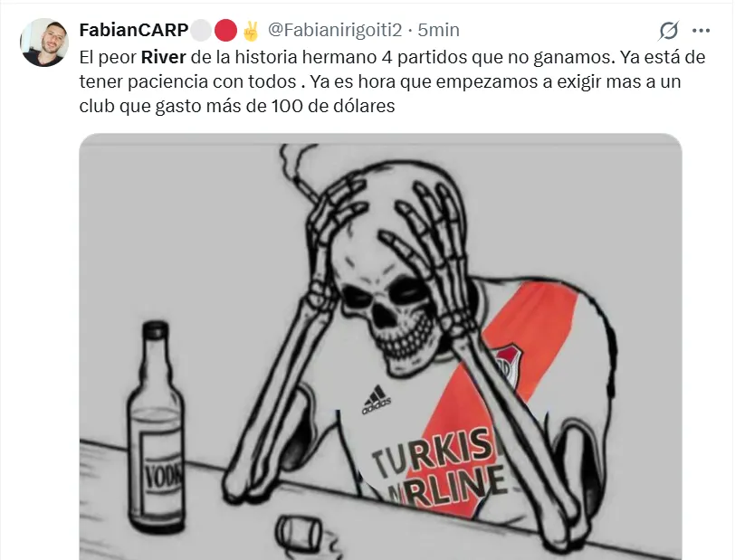Open the @Fabianirigoiti2 handle link
Image resolution: width=735 pixels, height=560 pixels.
335,31
